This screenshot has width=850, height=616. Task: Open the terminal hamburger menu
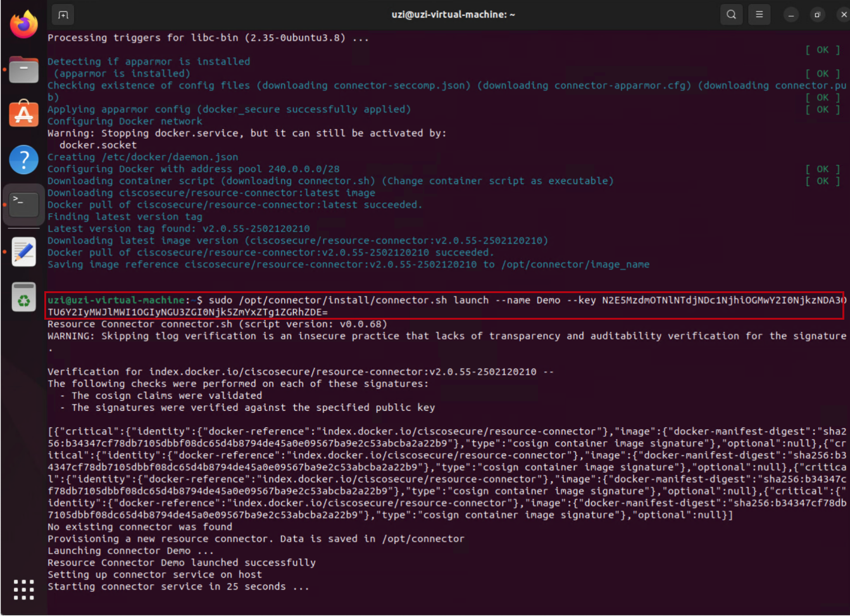click(759, 15)
